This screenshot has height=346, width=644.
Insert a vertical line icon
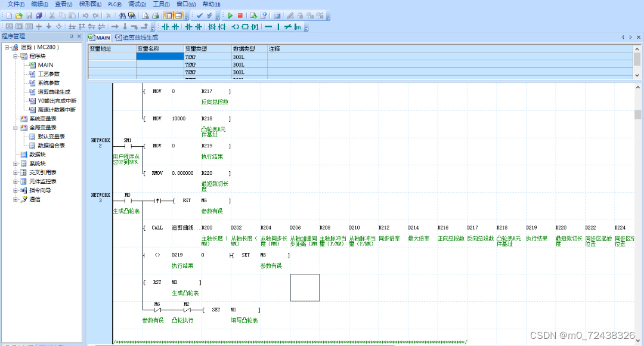[278, 27]
